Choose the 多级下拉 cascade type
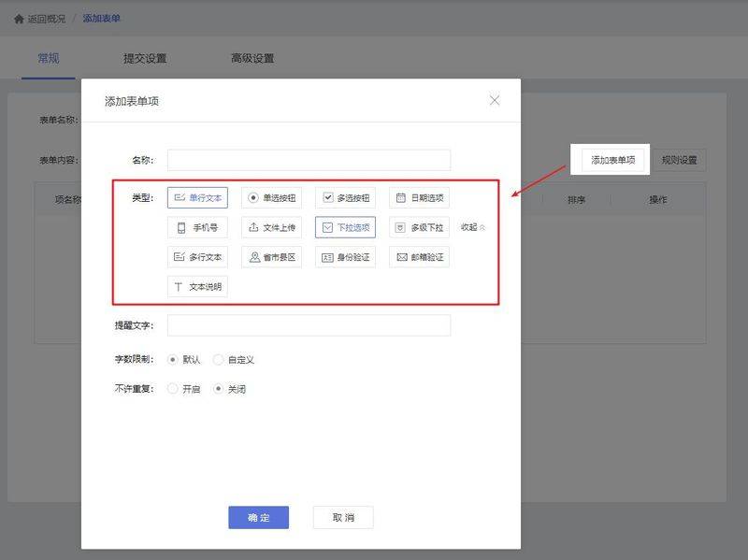The image size is (748, 560). [419, 227]
